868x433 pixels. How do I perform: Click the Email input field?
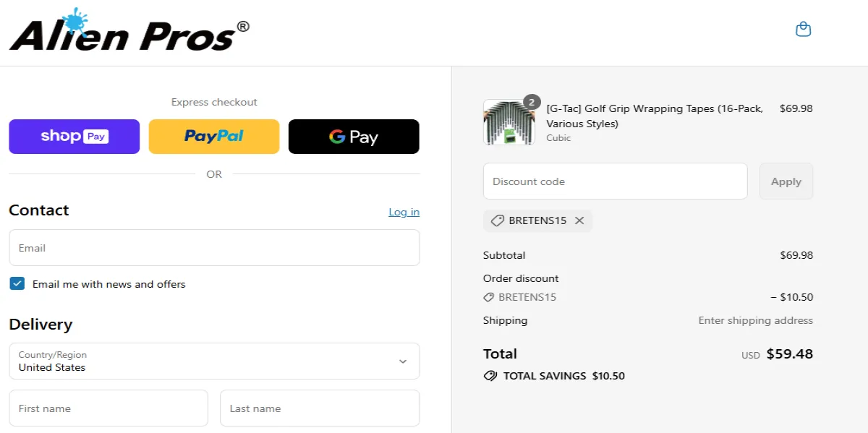pyautogui.click(x=214, y=247)
